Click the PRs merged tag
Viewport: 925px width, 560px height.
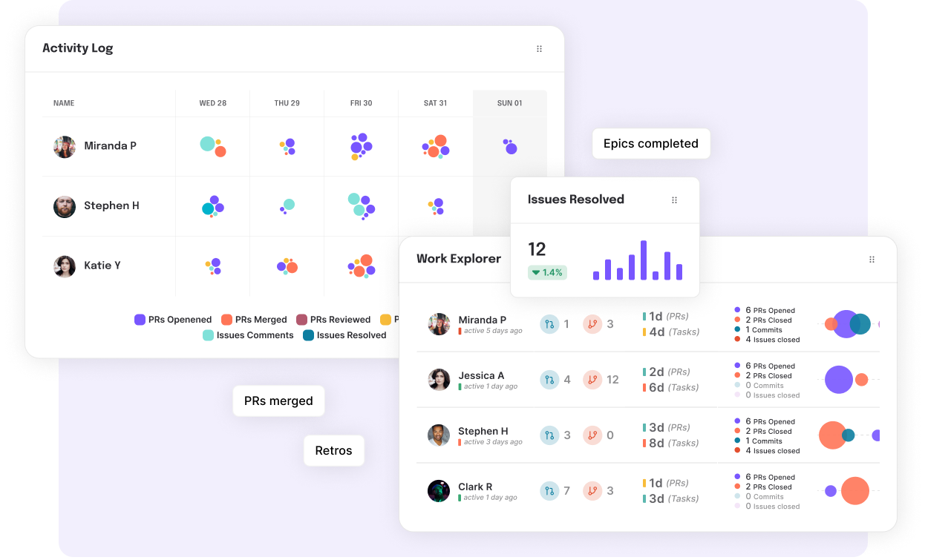278,401
